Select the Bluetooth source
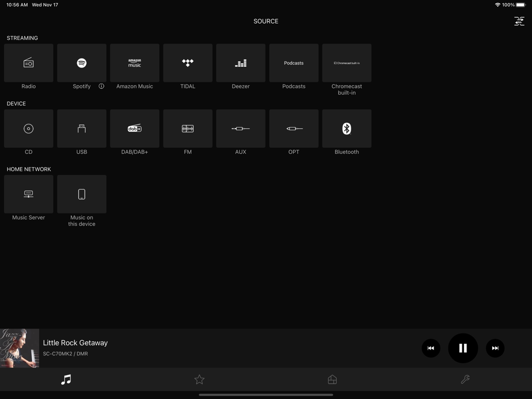 [x=347, y=129]
